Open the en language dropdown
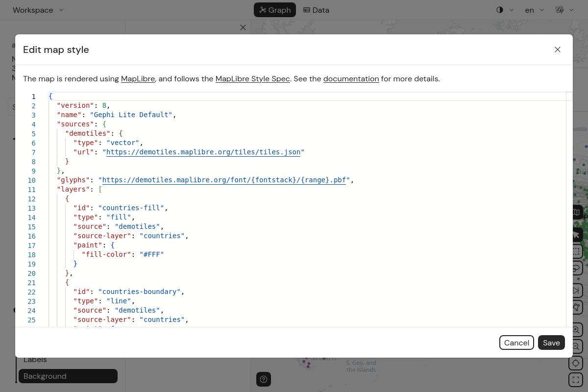The width and height of the screenshot is (588, 392). click(535, 10)
